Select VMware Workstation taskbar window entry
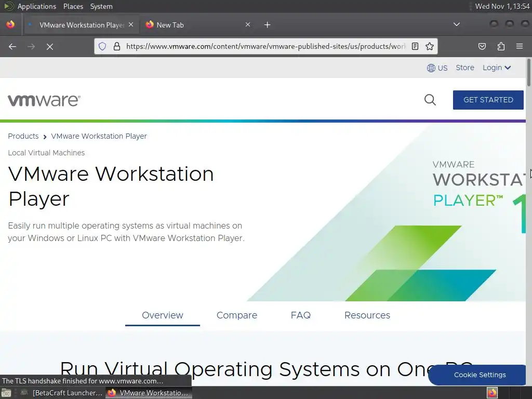Image resolution: width=532 pixels, height=399 pixels. [x=149, y=393]
